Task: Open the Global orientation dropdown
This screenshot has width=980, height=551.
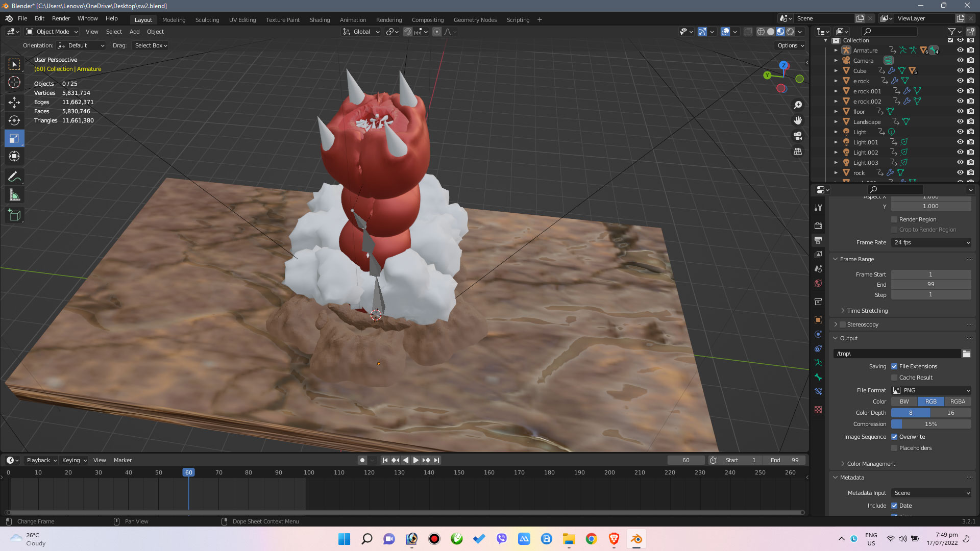Action: pos(361,32)
